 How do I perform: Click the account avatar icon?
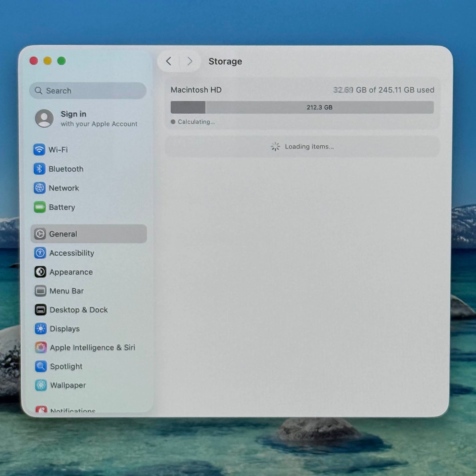pyautogui.click(x=44, y=118)
